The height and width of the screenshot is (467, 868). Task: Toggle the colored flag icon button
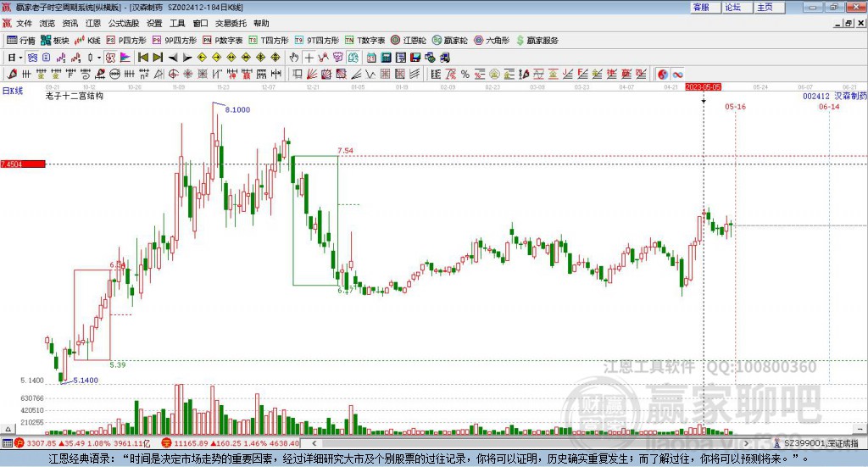click(x=125, y=58)
